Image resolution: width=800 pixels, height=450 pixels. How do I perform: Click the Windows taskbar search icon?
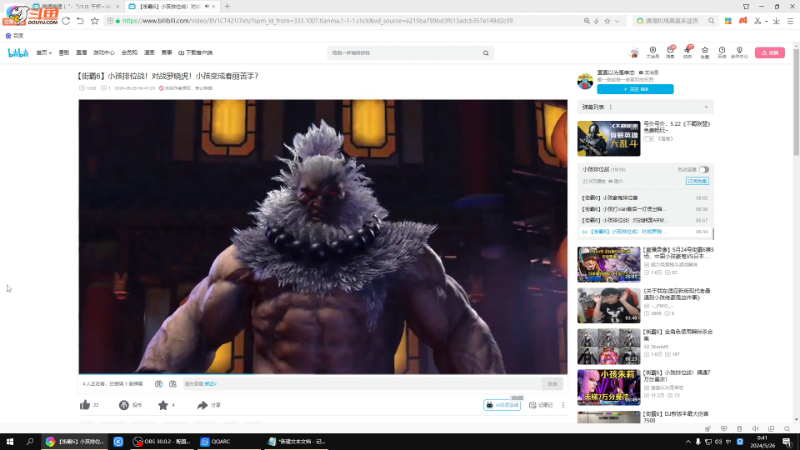30,442
